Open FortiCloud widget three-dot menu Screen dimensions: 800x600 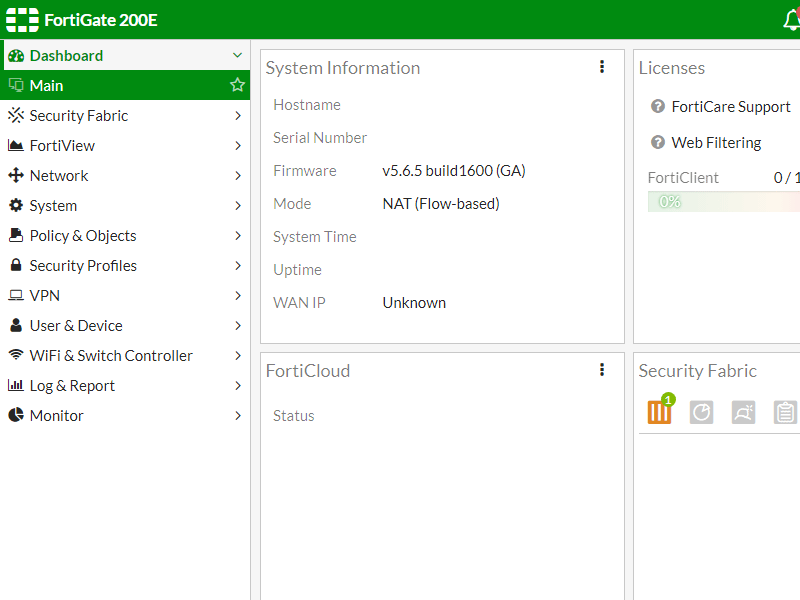pos(602,370)
